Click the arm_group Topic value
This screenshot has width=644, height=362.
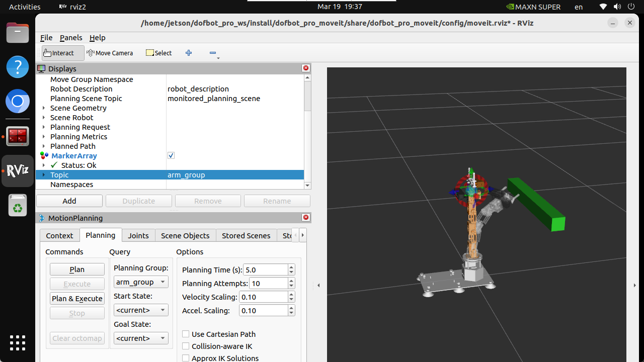pos(186,175)
